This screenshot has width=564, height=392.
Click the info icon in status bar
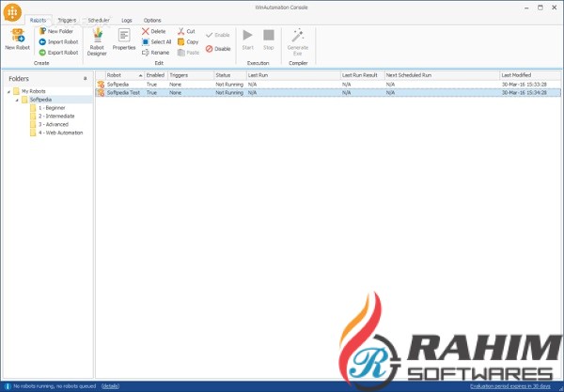coord(8,386)
